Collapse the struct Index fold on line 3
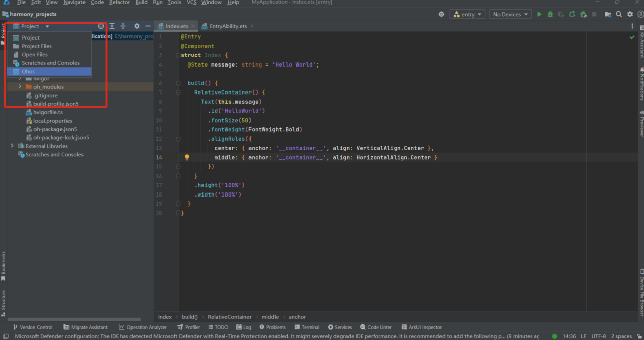Viewport: 644px width, 340px height. 178,55
